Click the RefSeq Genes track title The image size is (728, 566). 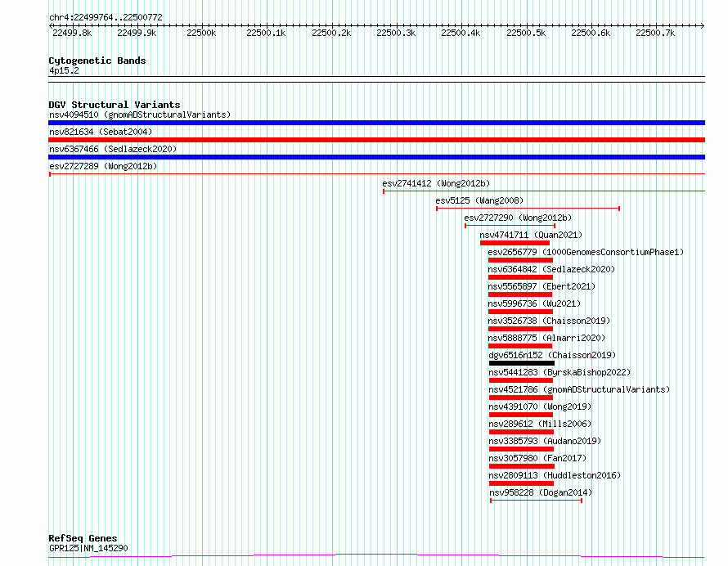point(83,539)
